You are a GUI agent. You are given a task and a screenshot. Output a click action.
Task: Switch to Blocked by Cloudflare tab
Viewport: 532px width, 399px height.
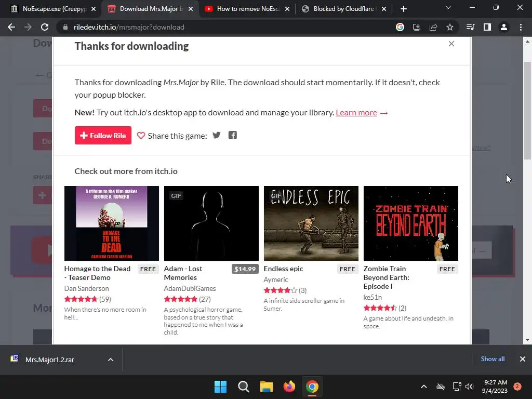coord(344,9)
